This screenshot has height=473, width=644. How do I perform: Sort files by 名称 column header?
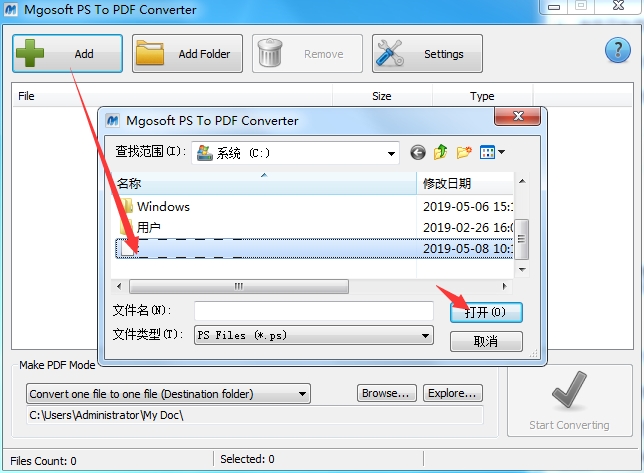click(264, 183)
